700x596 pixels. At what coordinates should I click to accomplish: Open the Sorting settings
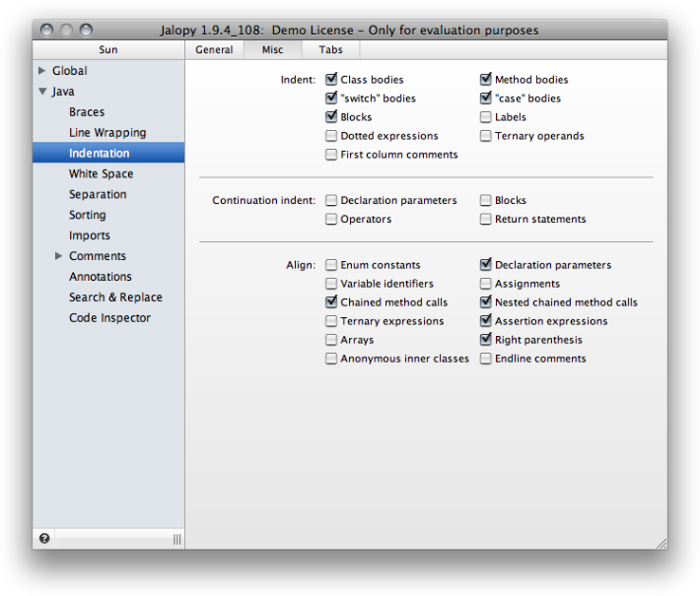point(108,215)
